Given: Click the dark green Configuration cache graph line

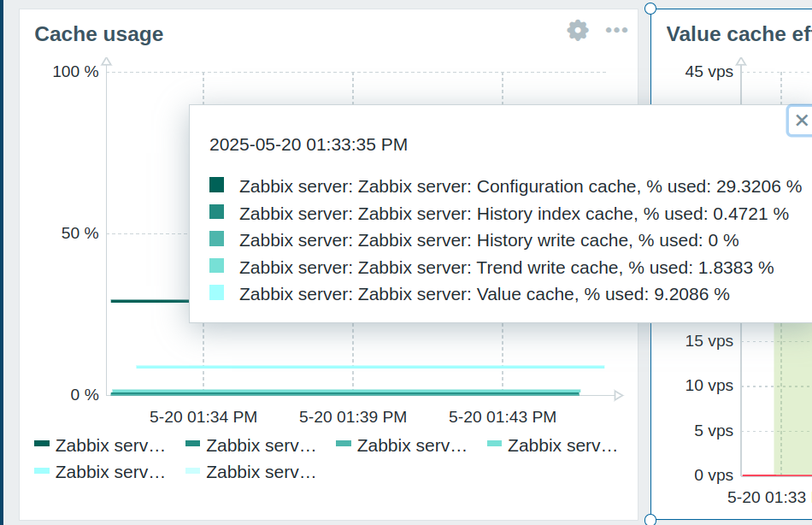Looking at the screenshot, I should pos(150,301).
